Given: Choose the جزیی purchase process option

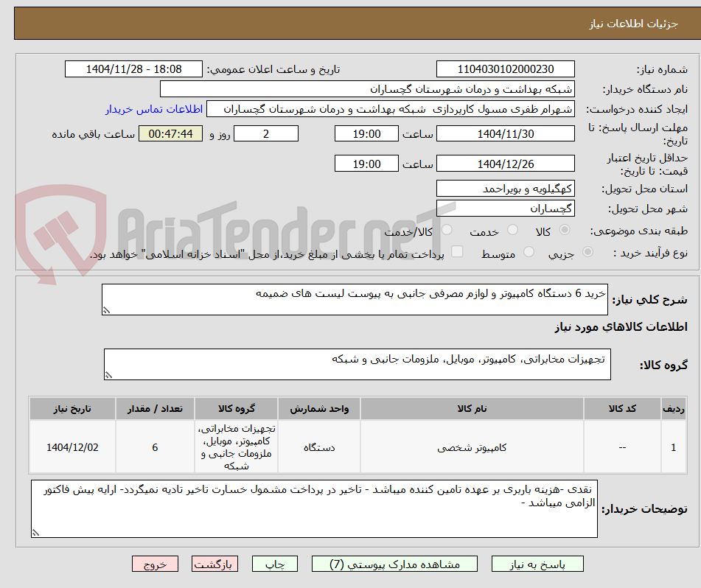Looking at the screenshot, I should [588, 252].
